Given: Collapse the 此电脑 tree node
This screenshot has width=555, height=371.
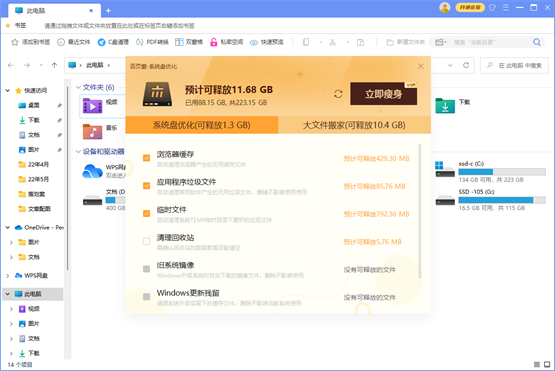Looking at the screenshot, I should tap(8, 294).
